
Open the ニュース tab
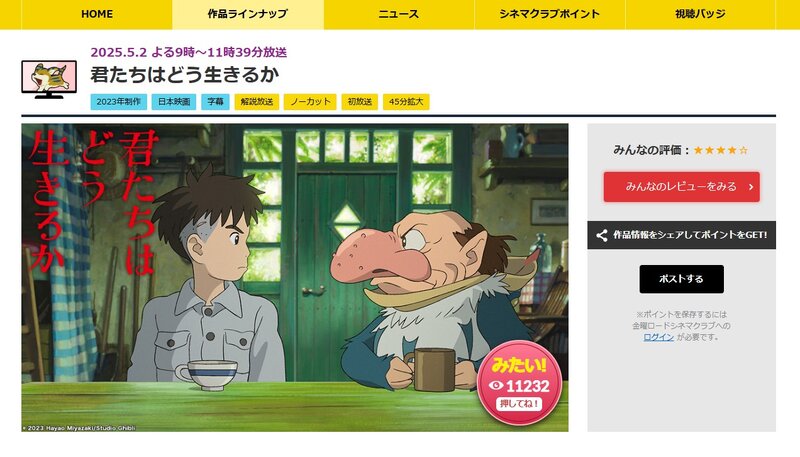click(398, 14)
